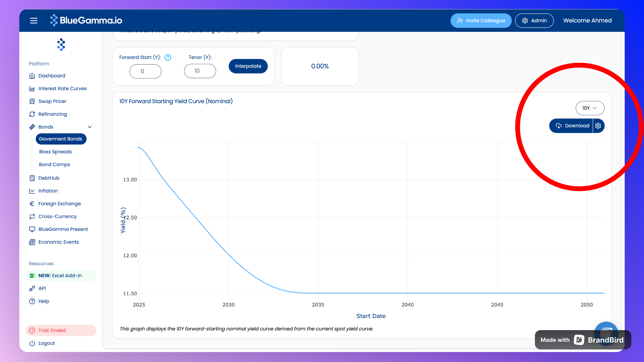Open Bond Comps page
Screen dimensions: 644x362
click(54, 165)
